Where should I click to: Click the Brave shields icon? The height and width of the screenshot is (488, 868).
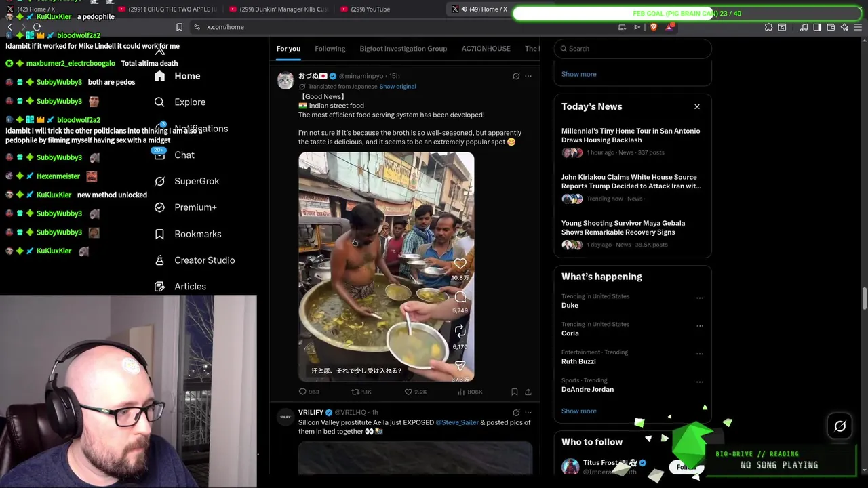tap(653, 27)
